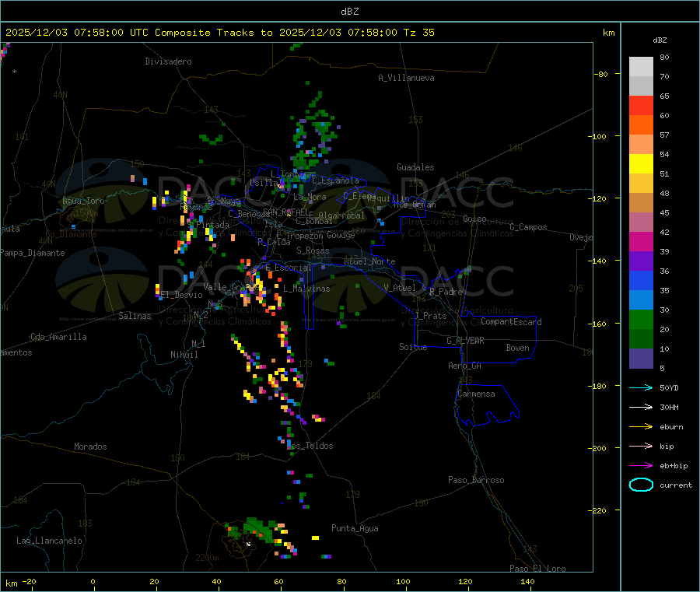700x592 pixels.
Task: Click the Divisadero map label
Action: [x=168, y=61]
